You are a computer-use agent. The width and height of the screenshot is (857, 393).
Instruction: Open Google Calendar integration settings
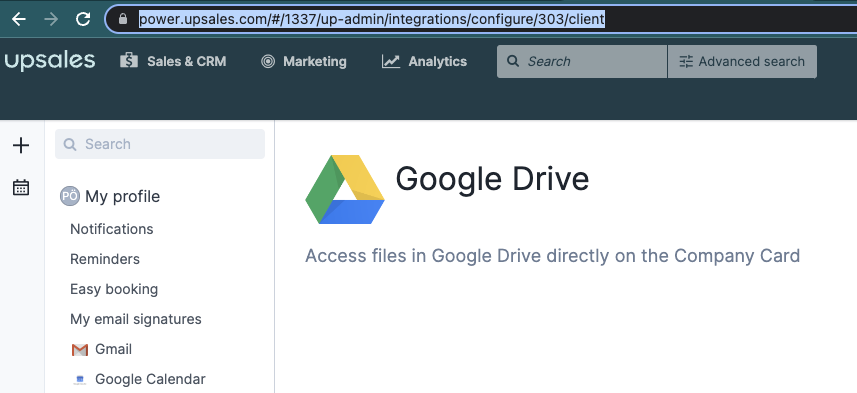tap(150, 379)
